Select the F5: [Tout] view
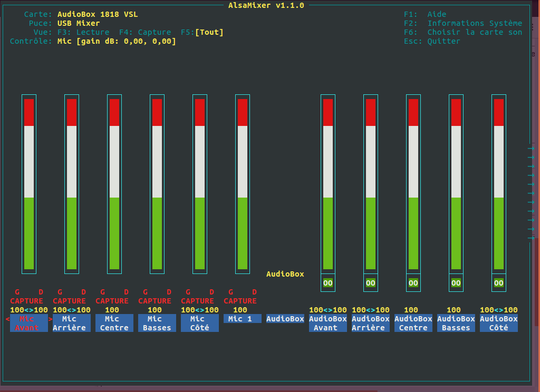This screenshot has height=392, width=540. (x=202, y=32)
